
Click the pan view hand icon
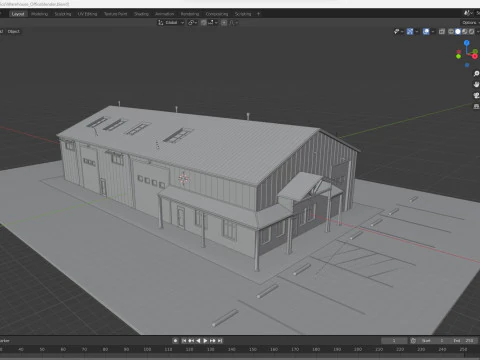476,84
